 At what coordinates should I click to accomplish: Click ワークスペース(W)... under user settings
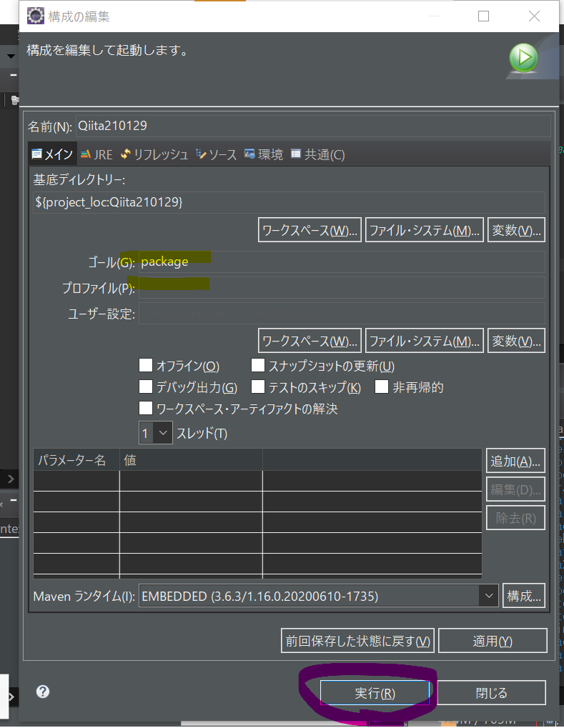pyautogui.click(x=310, y=341)
